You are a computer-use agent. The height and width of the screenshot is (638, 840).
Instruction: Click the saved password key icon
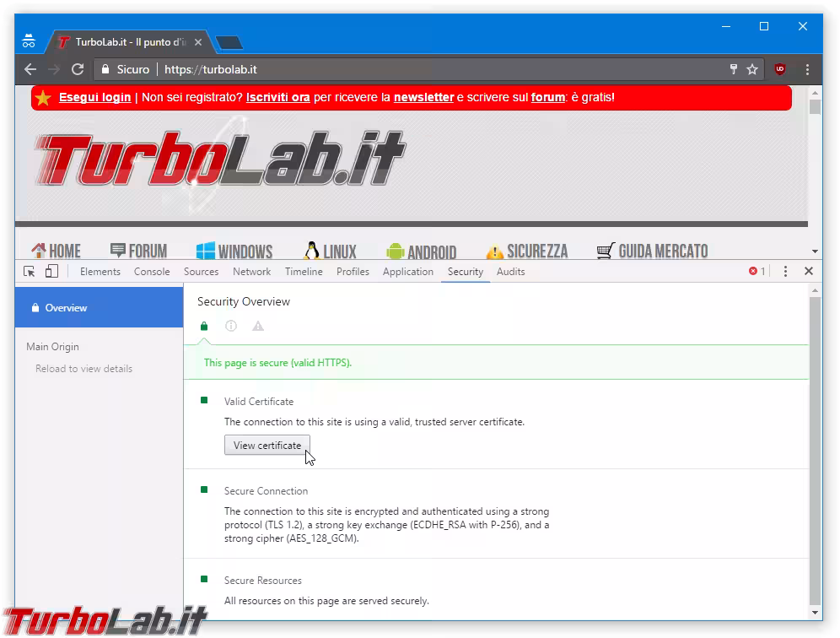pyautogui.click(x=734, y=69)
